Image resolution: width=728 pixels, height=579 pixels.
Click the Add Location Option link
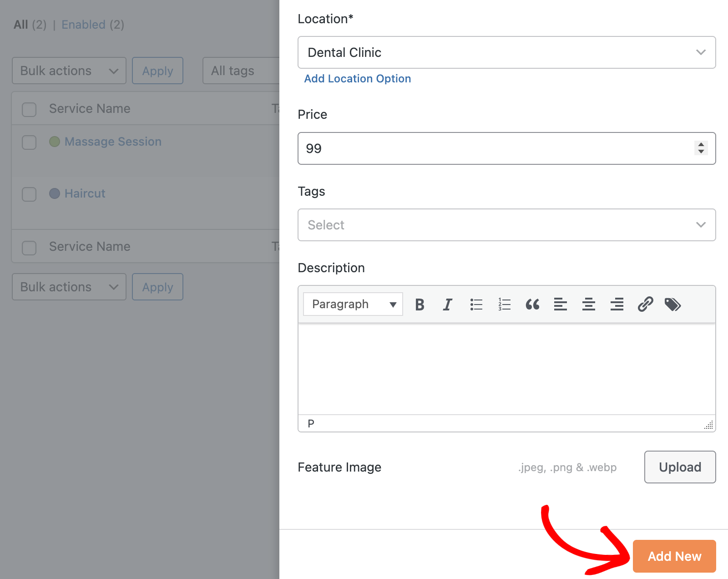pos(357,78)
